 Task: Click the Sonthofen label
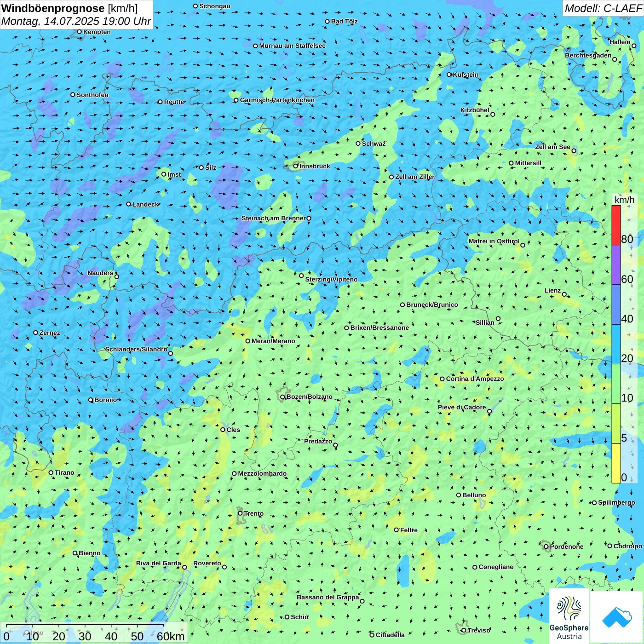tap(92, 95)
